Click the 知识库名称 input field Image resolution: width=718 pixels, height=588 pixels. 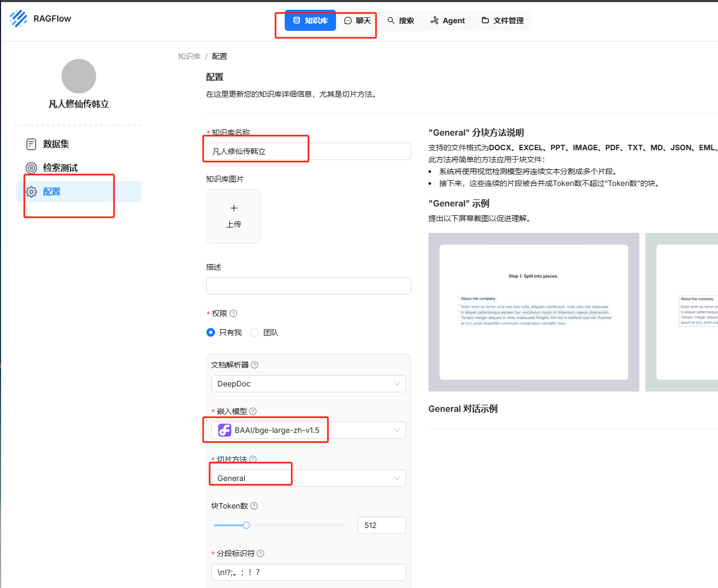click(308, 151)
